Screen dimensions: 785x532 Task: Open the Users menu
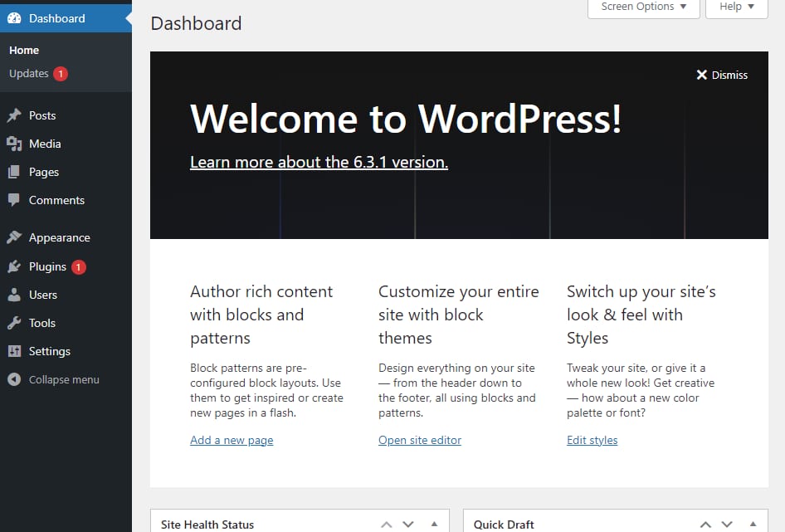pos(66,295)
